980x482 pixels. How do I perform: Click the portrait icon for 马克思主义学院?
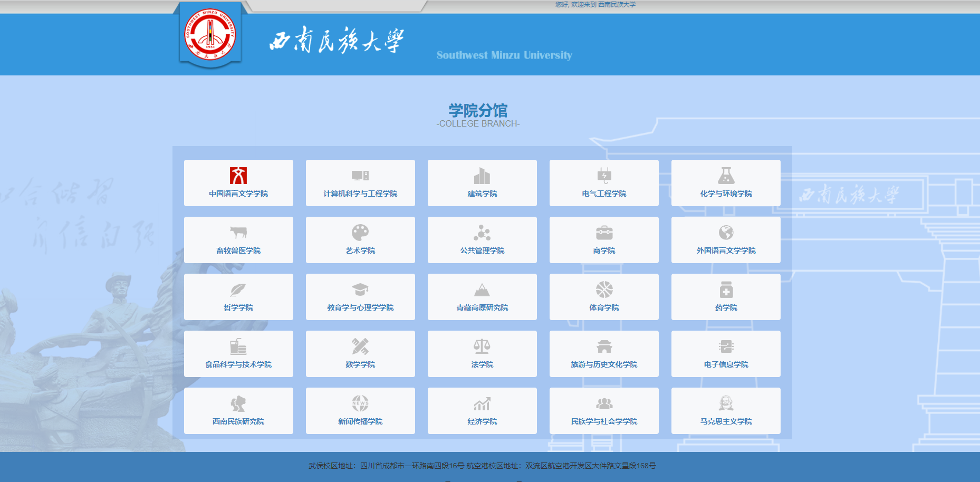(x=726, y=403)
